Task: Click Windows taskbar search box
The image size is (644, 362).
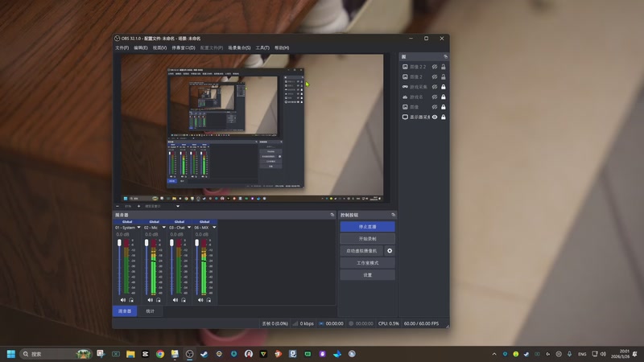Action: (56, 354)
